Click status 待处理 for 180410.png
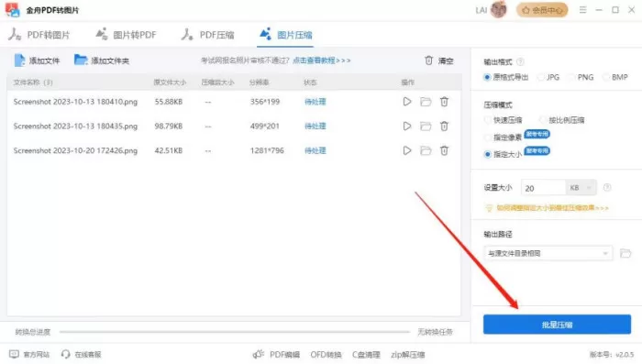642x364 pixels. pos(315,102)
